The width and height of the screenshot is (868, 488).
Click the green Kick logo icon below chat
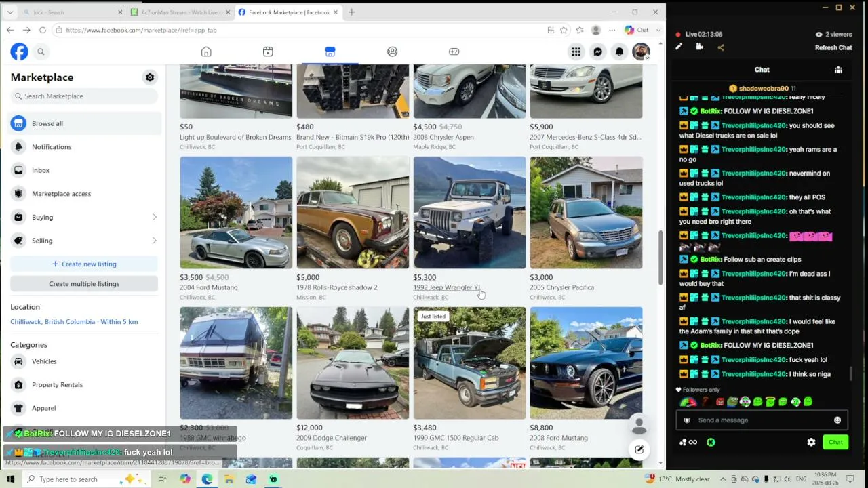tap(711, 442)
